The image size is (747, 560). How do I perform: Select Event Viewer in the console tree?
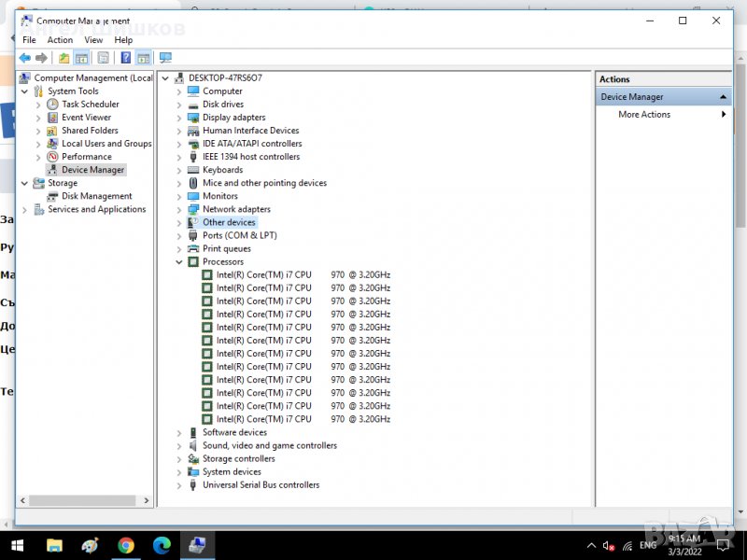coord(86,118)
